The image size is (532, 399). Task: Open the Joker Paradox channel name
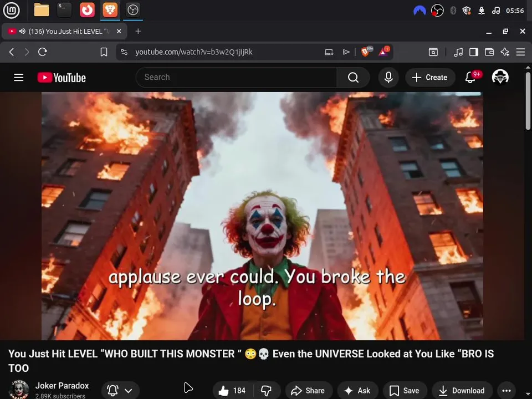[x=62, y=386]
